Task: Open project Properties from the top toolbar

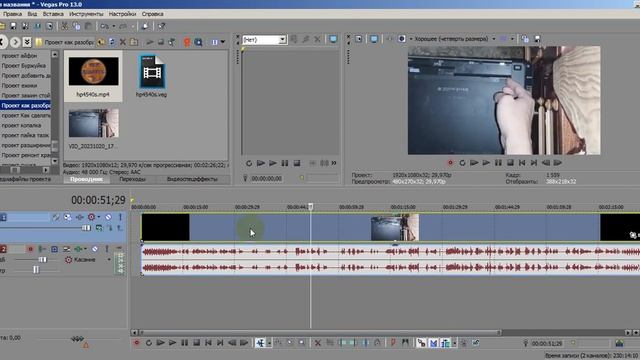Action: pos(49,26)
